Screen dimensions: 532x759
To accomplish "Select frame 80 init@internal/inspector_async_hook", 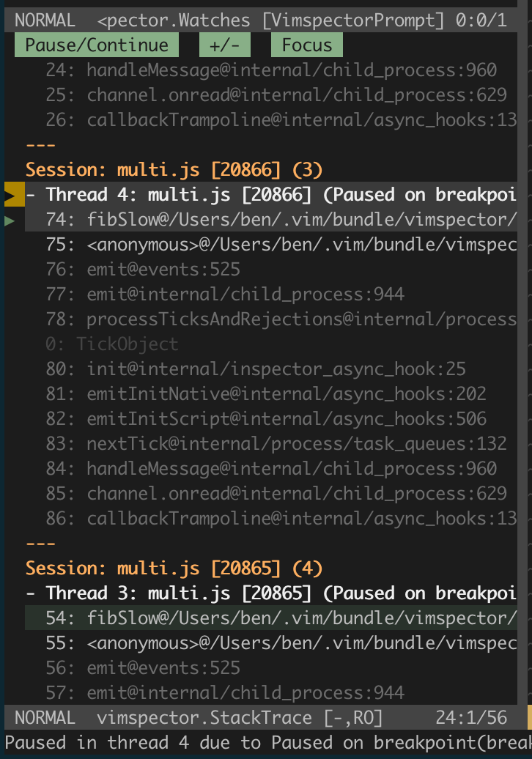I will 256,369.
